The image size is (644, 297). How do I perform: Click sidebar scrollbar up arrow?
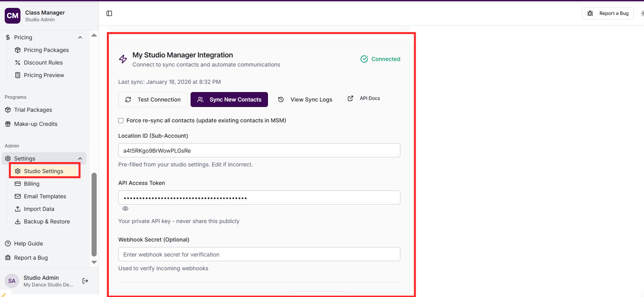tap(94, 35)
